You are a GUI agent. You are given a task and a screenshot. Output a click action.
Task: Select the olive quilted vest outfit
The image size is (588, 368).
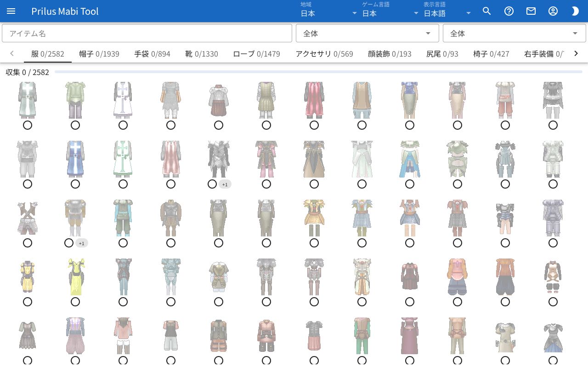[x=266, y=100]
